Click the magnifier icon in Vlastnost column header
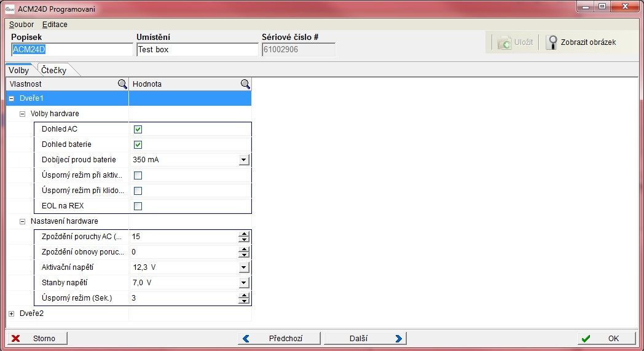Image resolution: width=644 pixels, height=351 pixels. pyautogui.click(x=122, y=84)
